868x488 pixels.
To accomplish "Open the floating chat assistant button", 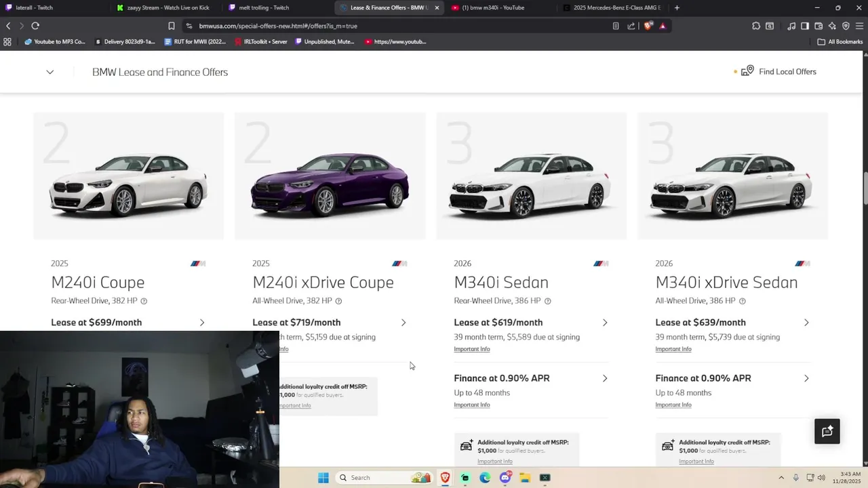I will click(x=827, y=431).
